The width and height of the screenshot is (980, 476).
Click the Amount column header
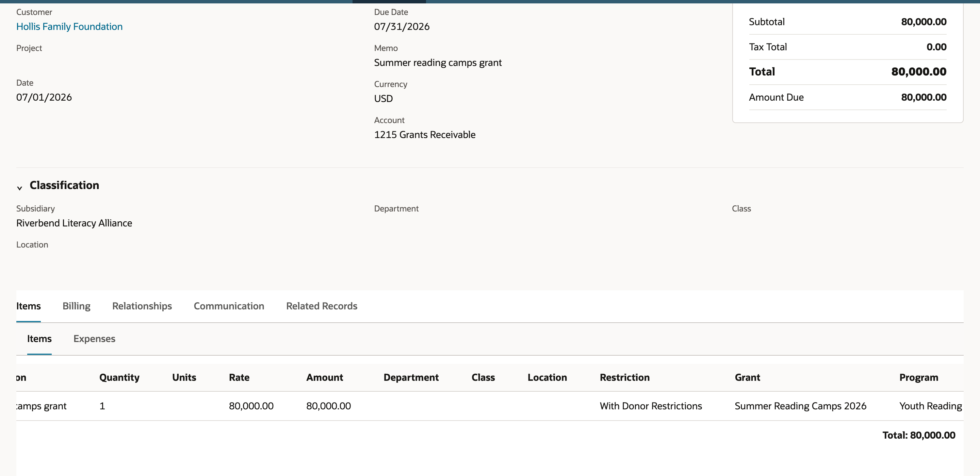(x=325, y=377)
